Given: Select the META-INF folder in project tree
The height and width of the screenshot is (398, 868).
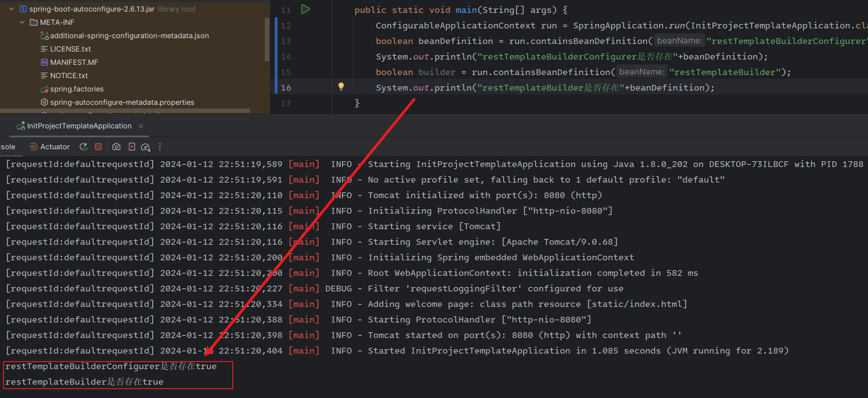Looking at the screenshot, I should click(57, 22).
